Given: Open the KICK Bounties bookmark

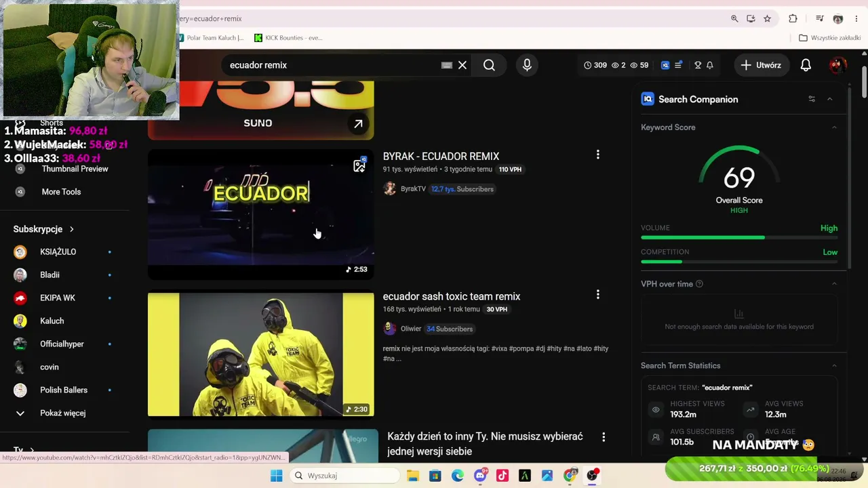Looking at the screenshot, I should point(288,38).
